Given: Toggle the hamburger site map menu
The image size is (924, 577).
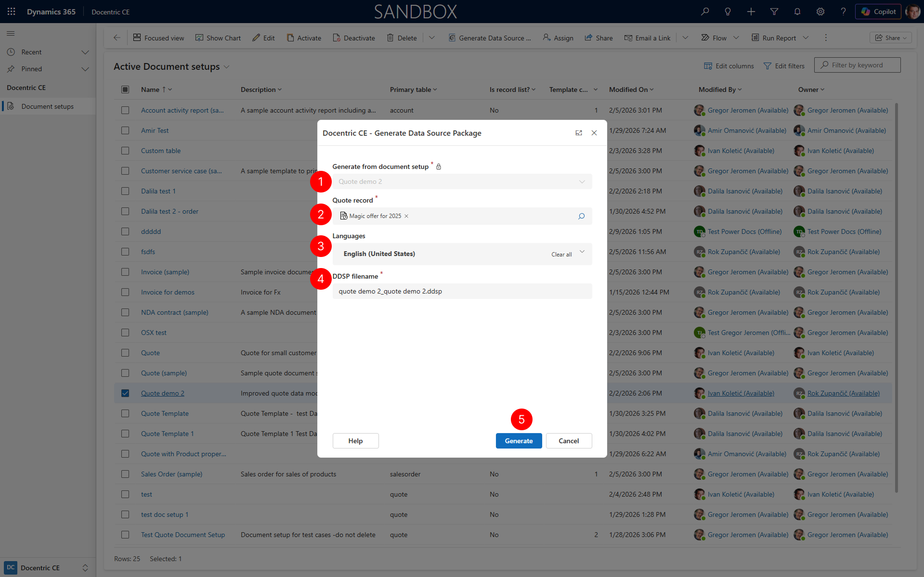Looking at the screenshot, I should [11, 33].
